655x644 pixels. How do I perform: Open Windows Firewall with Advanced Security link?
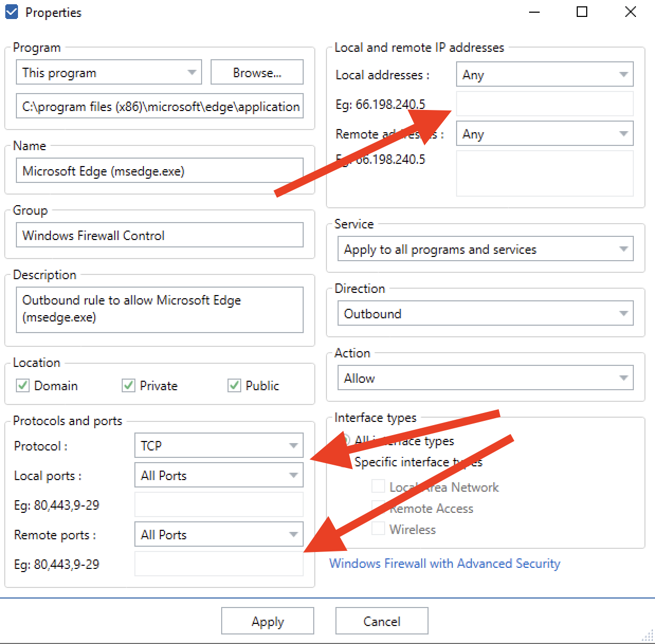click(444, 564)
